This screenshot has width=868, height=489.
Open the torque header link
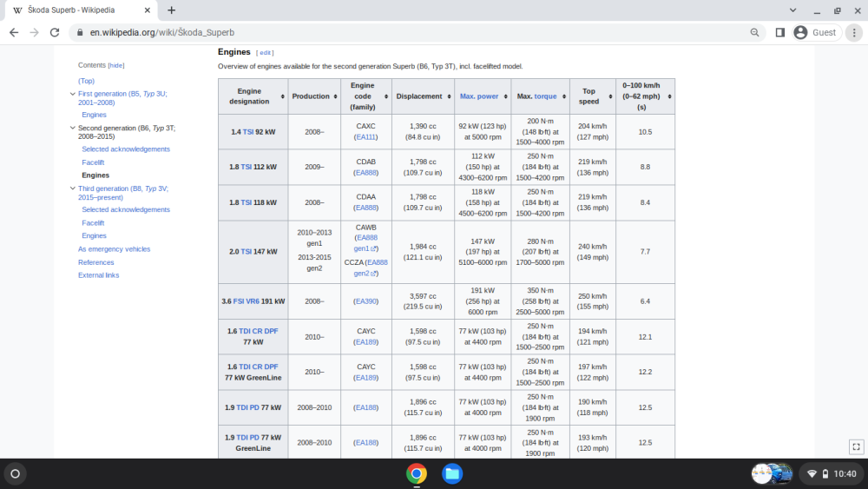click(545, 96)
